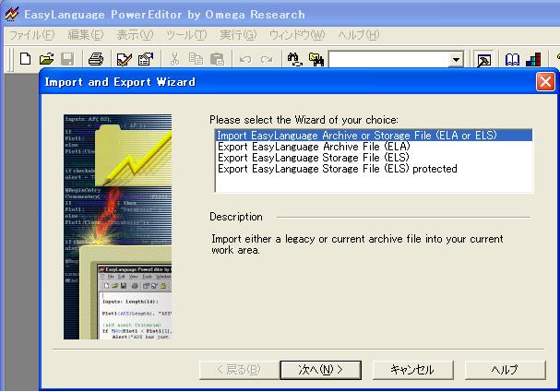The height and width of the screenshot is (392, 560).
Task: Open the ウィンドウ(W) menu
Action: click(x=297, y=35)
